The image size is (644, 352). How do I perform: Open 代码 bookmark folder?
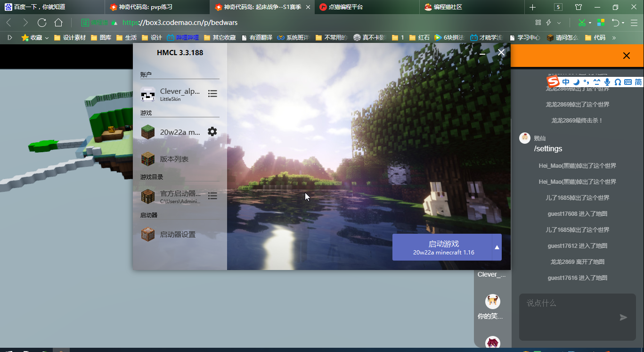pos(595,38)
